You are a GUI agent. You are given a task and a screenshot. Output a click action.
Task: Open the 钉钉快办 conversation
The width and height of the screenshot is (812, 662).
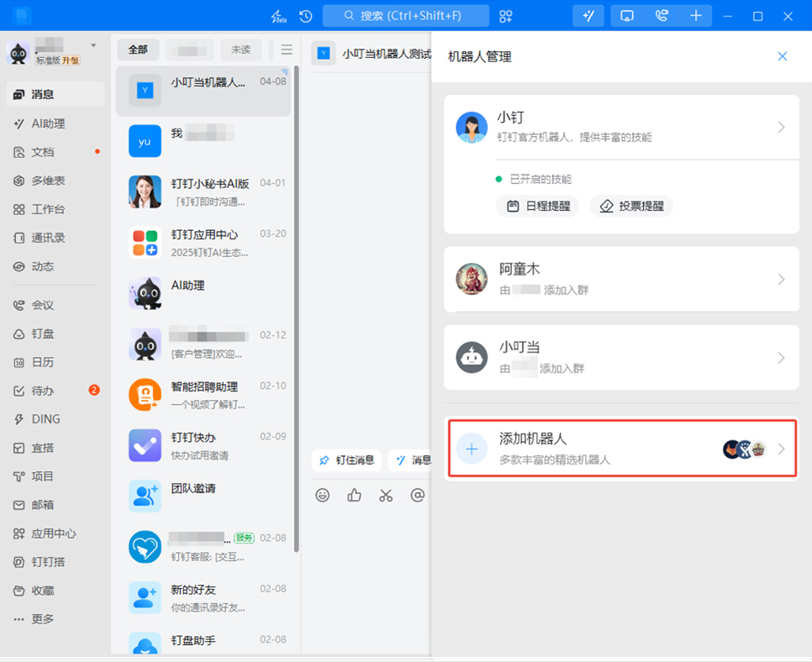click(203, 445)
